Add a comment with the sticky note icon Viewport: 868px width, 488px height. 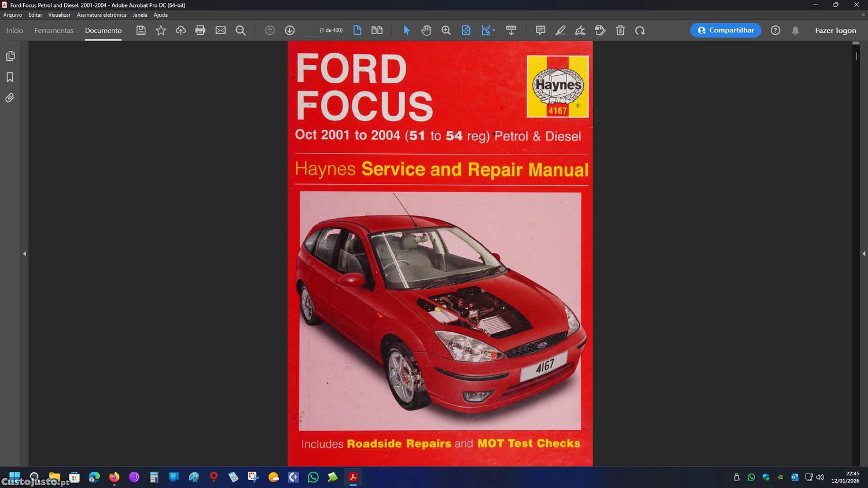pyautogui.click(x=540, y=31)
